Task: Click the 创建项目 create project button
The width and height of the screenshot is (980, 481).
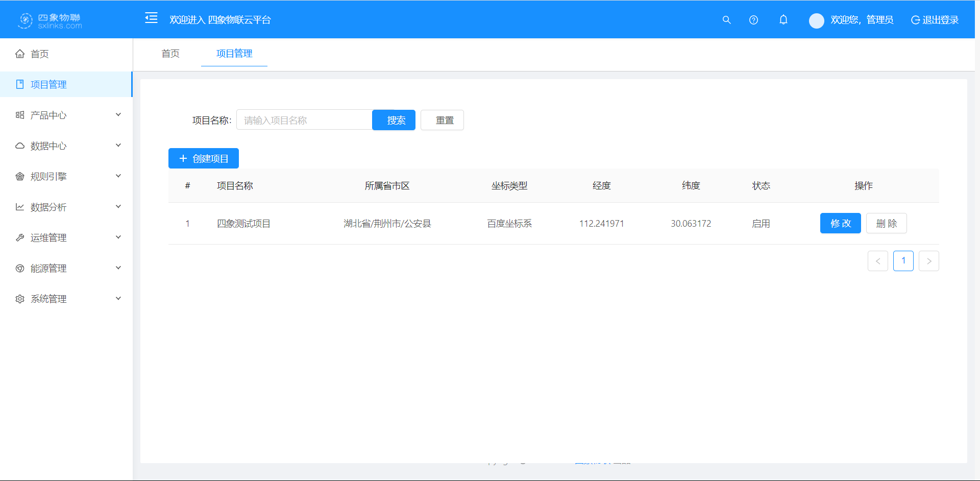Action: 203,158
